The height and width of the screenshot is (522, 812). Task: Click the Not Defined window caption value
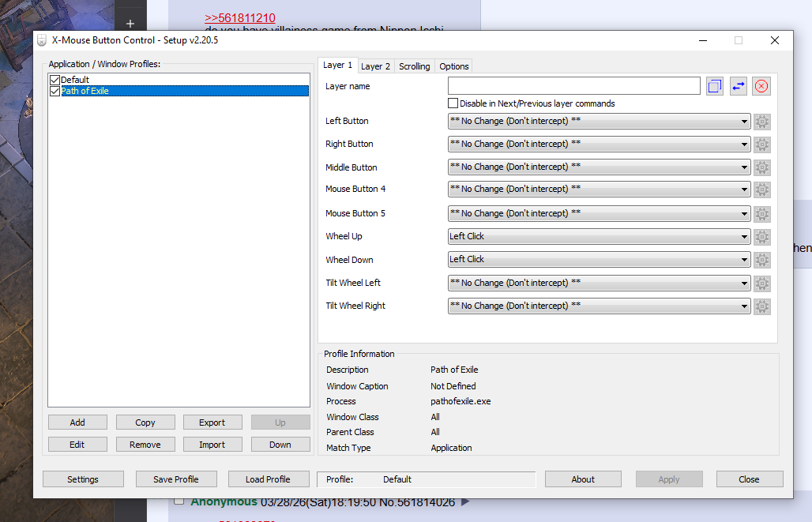pos(453,386)
